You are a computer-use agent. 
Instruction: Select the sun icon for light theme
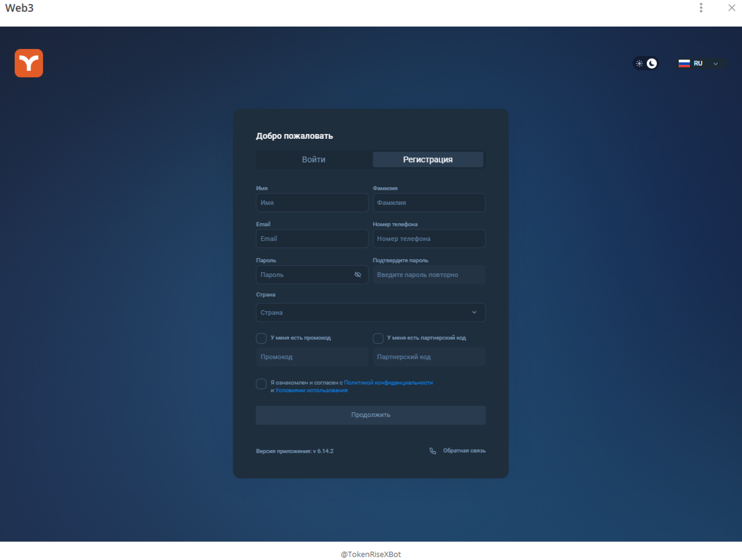coord(639,63)
